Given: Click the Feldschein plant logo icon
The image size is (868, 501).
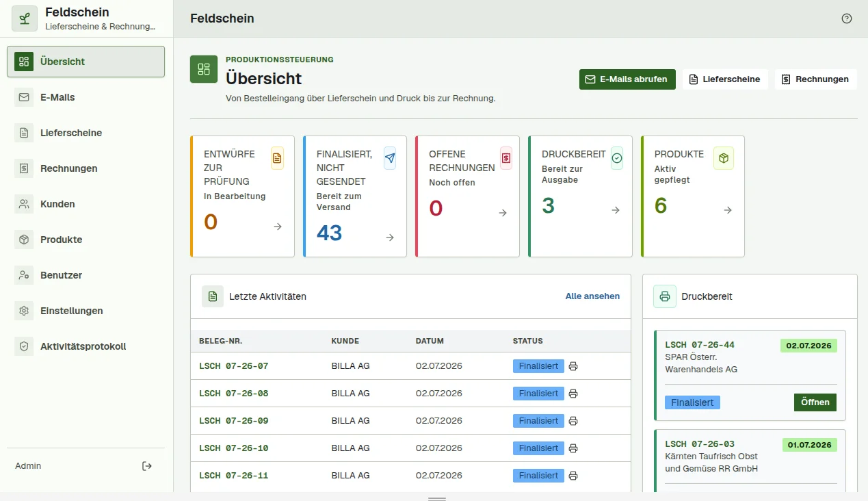Looking at the screenshot, I should (25, 18).
